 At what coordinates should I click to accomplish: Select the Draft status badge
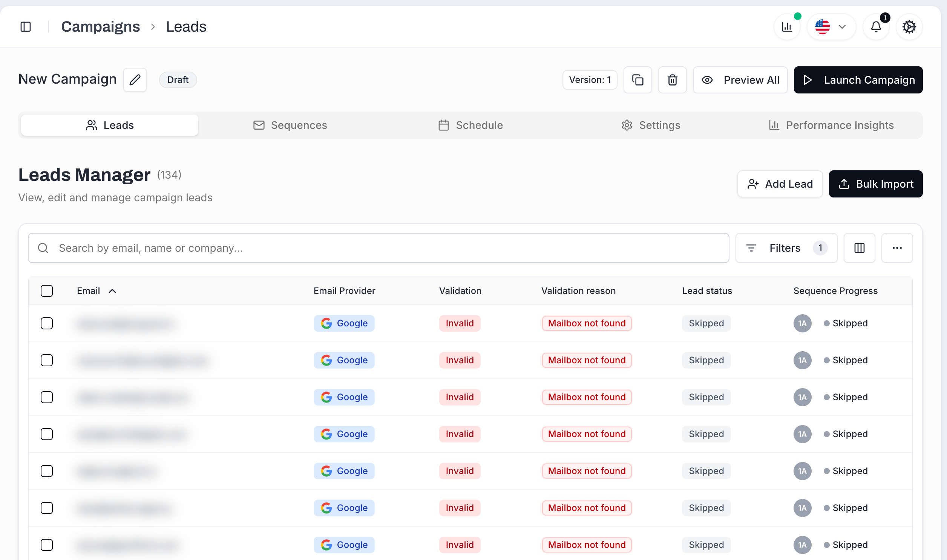tap(178, 80)
